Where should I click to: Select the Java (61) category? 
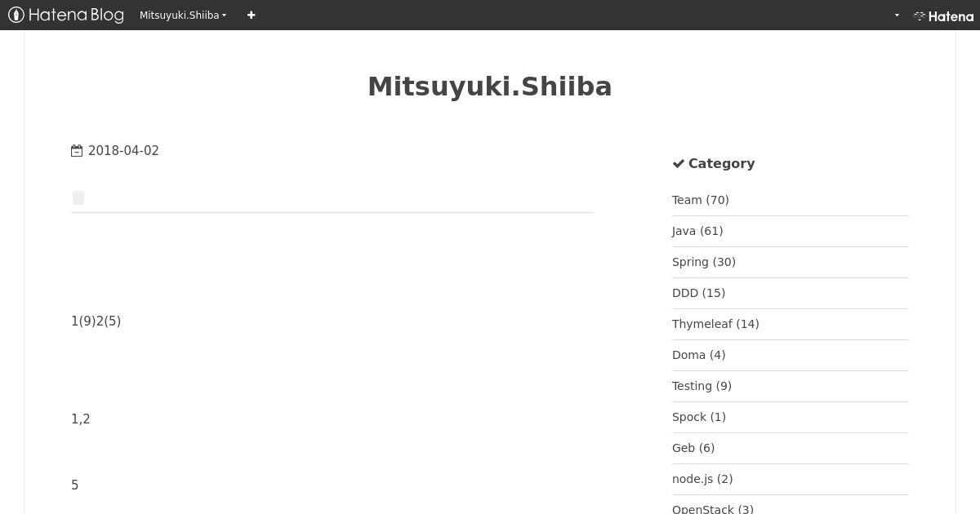697,231
